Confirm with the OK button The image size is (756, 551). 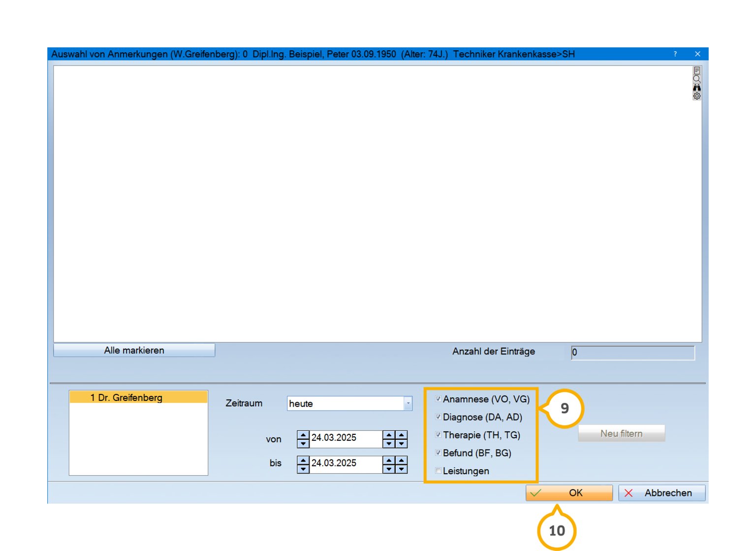569,493
